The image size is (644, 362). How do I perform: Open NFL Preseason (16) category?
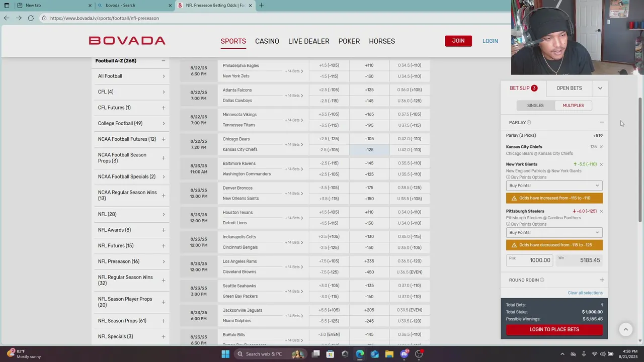[131, 261]
